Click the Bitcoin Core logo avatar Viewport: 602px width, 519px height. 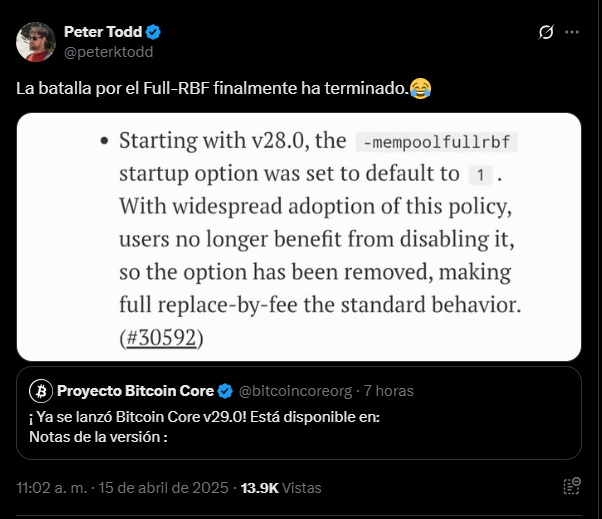click(41, 390)
